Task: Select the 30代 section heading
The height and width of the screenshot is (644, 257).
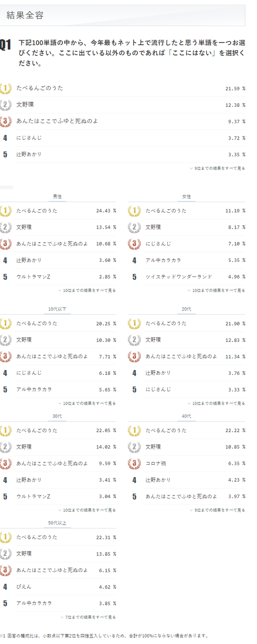Action: pyautogui.click(x=57, y=416)
